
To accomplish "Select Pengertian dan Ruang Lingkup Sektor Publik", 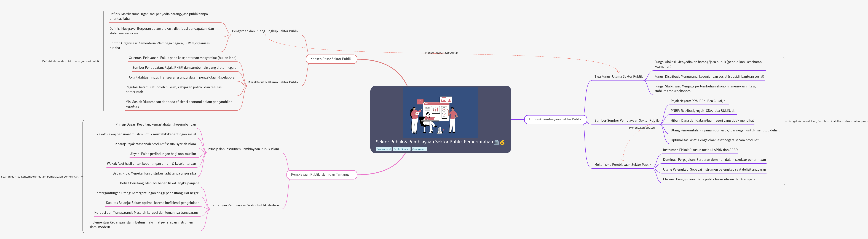I will coord(265,31).
